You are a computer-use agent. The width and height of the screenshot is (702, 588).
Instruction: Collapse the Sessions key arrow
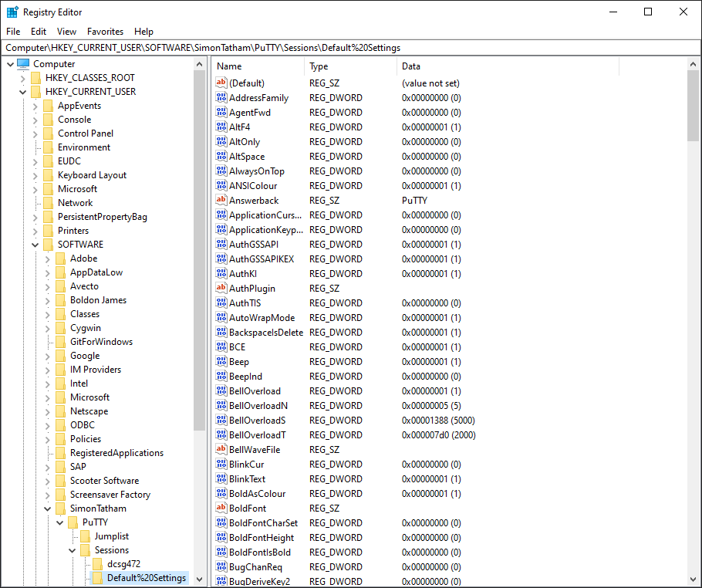pyautogui.click(x=72, y=550)
